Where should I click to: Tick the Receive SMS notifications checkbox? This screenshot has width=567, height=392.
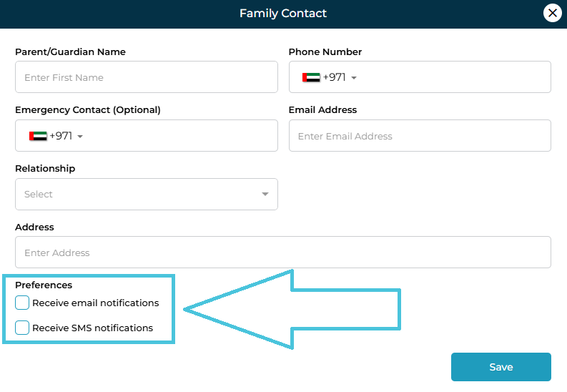(x=22, y=328)
